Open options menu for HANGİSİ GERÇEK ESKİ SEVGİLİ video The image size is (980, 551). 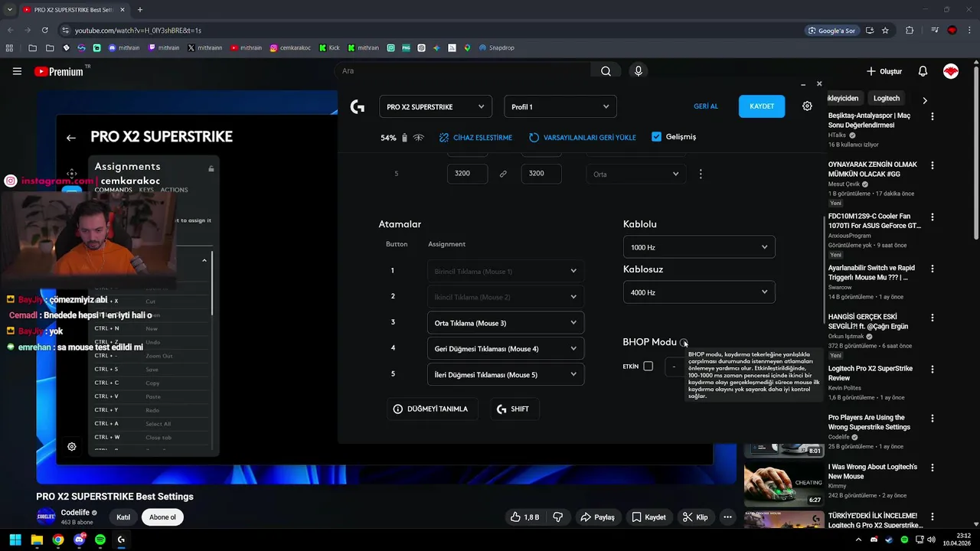932,317
